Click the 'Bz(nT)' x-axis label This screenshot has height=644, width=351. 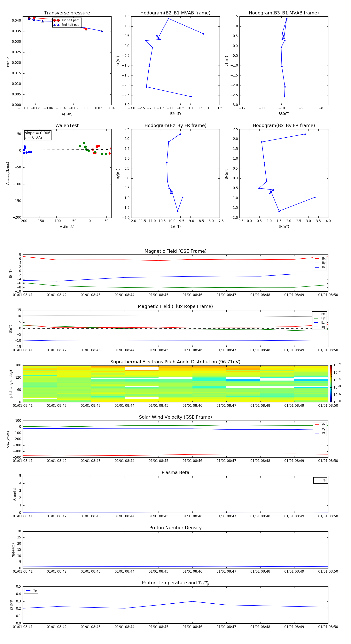175,227
